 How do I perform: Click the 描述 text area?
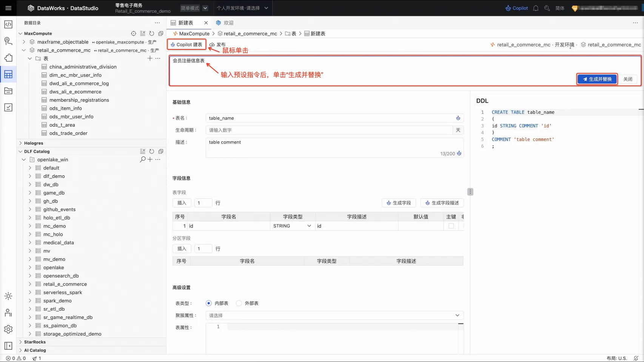coord(334,147)
